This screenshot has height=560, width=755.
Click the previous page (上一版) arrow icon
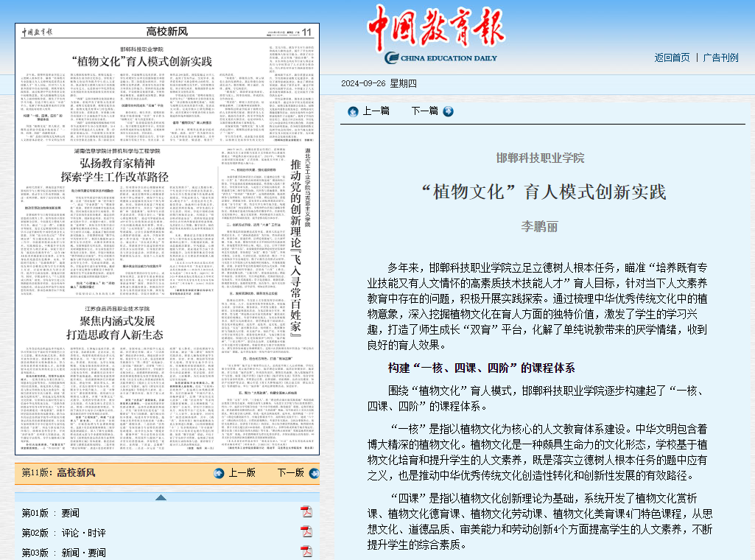pos(219,473)
